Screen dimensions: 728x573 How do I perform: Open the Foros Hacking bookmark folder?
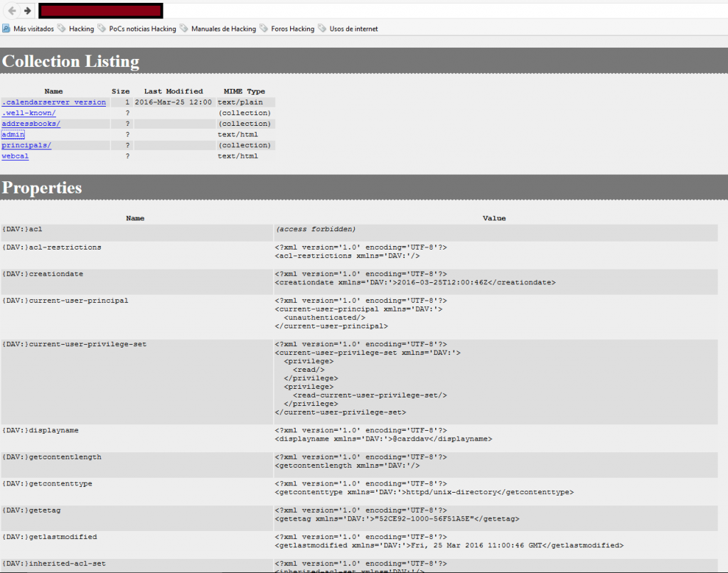pyautogui.click(x=291, y=29)
